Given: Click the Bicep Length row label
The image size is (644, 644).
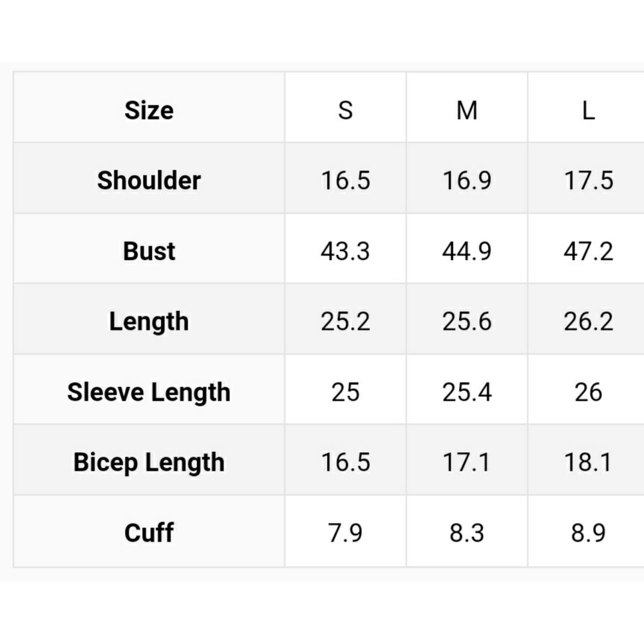Looking at the screenshot, I should coord(149,462).
